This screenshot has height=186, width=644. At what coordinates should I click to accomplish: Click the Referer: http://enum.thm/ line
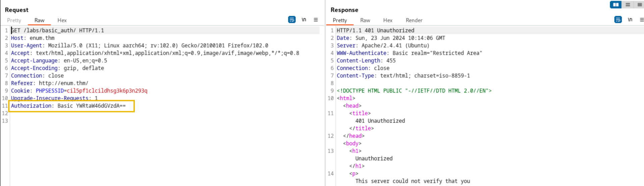click(50, 83)
